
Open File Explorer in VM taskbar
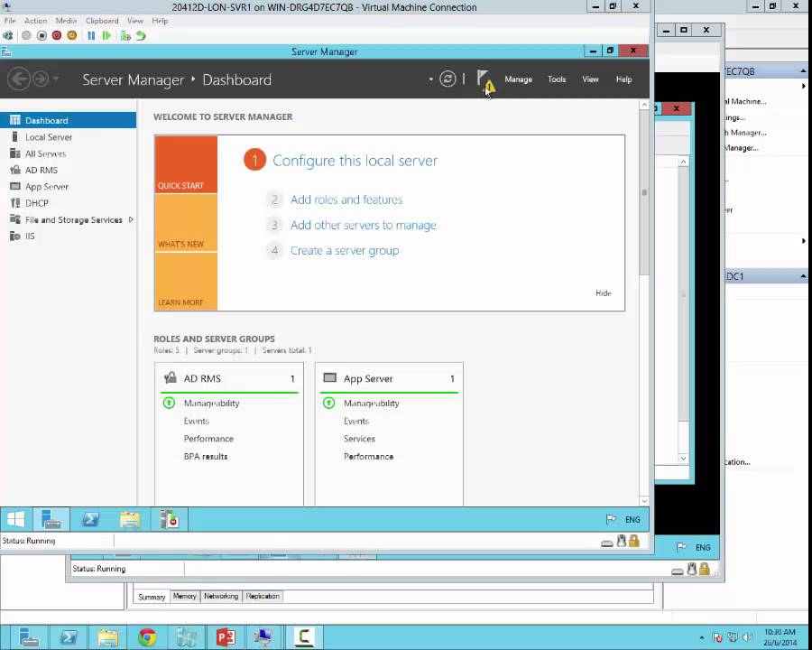tap(130, 519)
